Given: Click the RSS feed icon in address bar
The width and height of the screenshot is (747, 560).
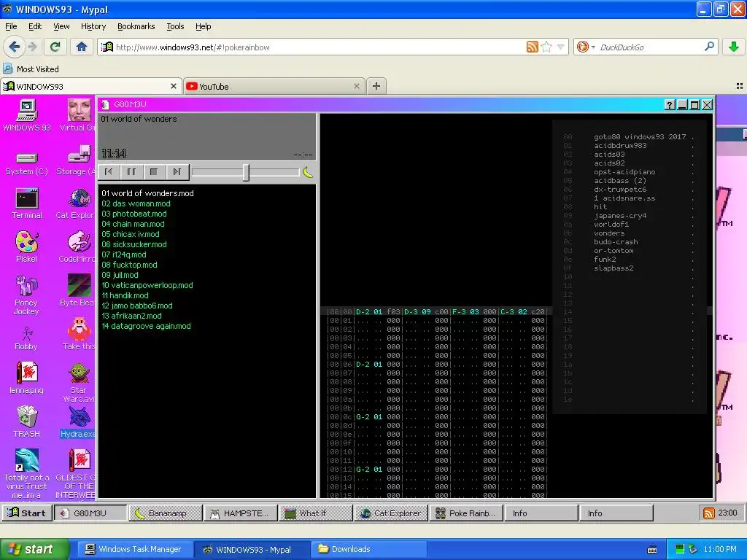Looking at the screenshot, I should tap(532, 47).
